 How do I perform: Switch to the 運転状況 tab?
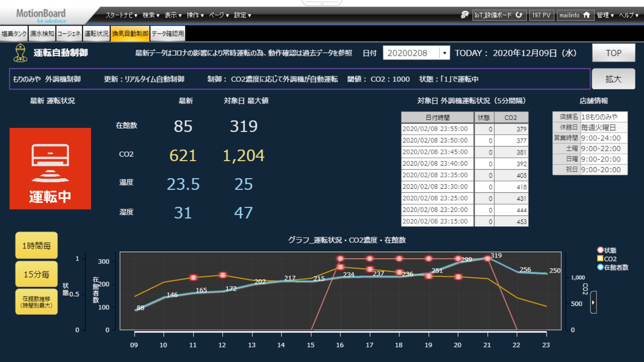pos(96,34)
